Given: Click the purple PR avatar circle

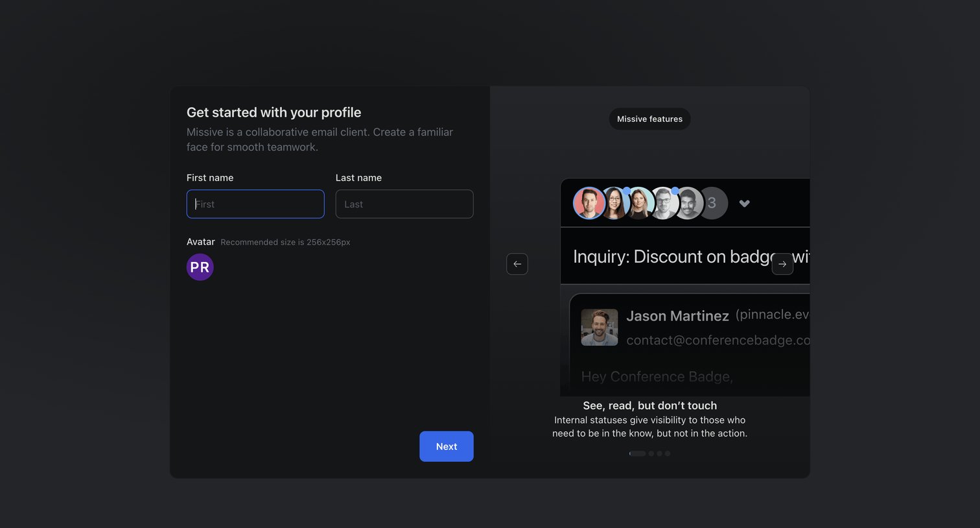Looking at the screenshot, I should (x=200, y=267).
